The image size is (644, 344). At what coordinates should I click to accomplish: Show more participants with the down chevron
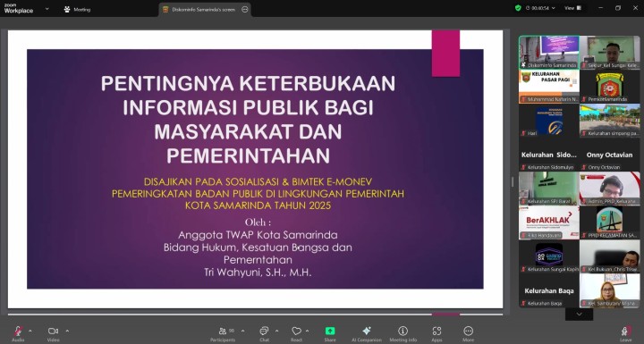(x=579, y=314)
